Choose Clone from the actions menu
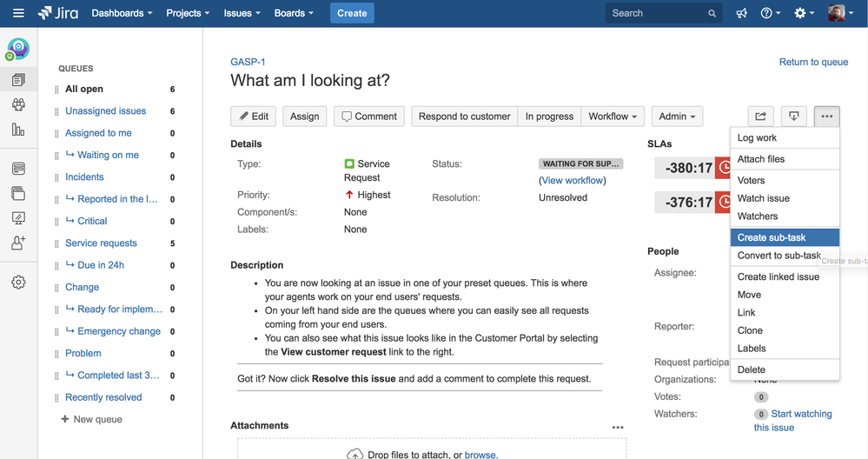The height and width of the screenshot is (459, 868). pyautogui.click(x=785, y=330)
